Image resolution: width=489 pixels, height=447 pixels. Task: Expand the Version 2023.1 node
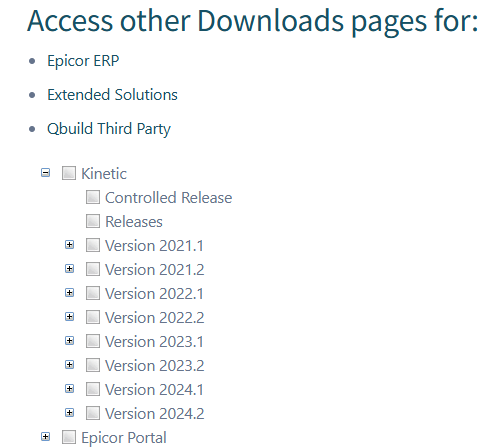pos(69,341)
